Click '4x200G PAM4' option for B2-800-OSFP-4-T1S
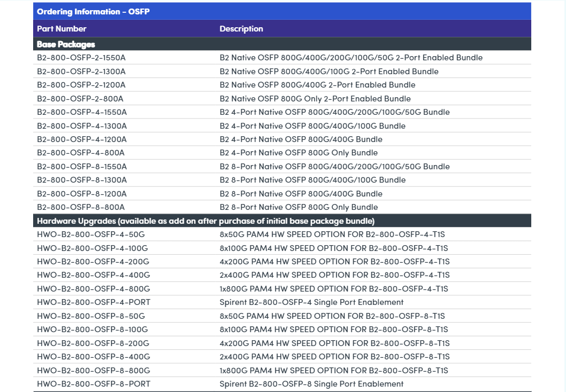Viewport: 566px width, 392px height. coord(335,262)
